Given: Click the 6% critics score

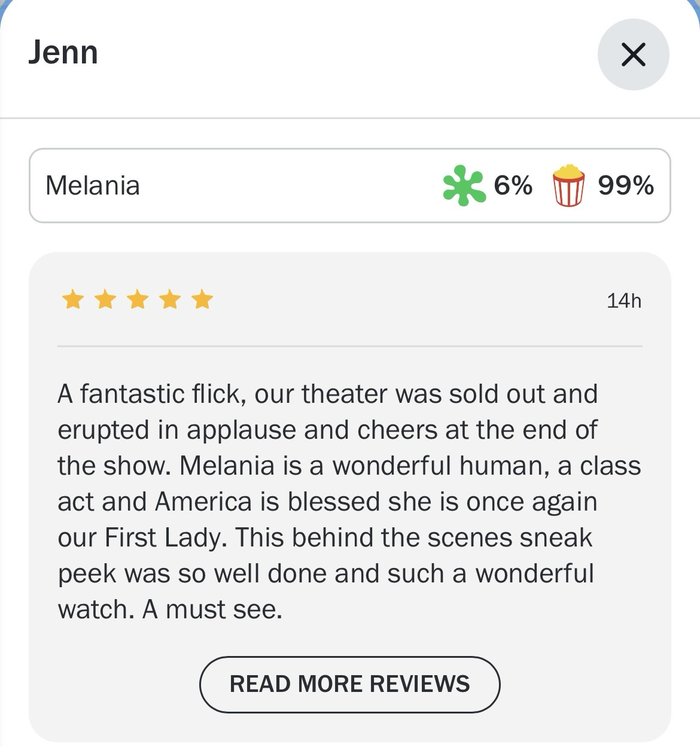Looking at the screenshot, I should [513, 186].
